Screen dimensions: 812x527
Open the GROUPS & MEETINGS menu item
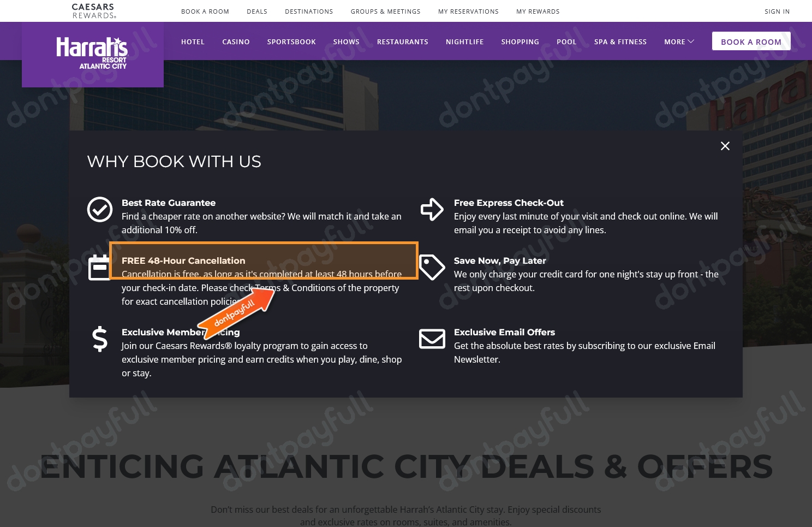(386, 11)
